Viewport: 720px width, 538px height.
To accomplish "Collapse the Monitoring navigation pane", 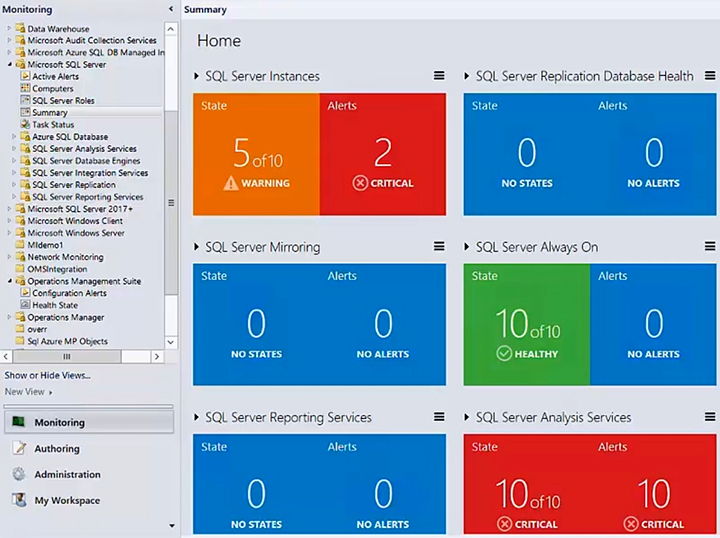I will (171, 9).
